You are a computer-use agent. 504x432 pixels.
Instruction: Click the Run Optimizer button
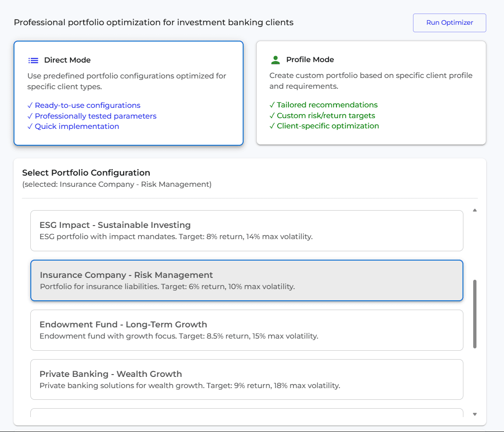(x=449, y=22)
